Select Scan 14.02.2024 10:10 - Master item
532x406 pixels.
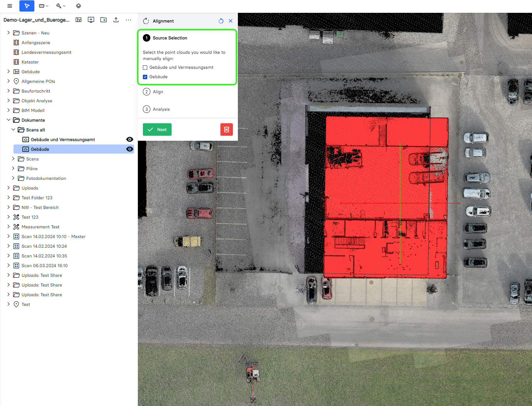click(x=53, y=236)
